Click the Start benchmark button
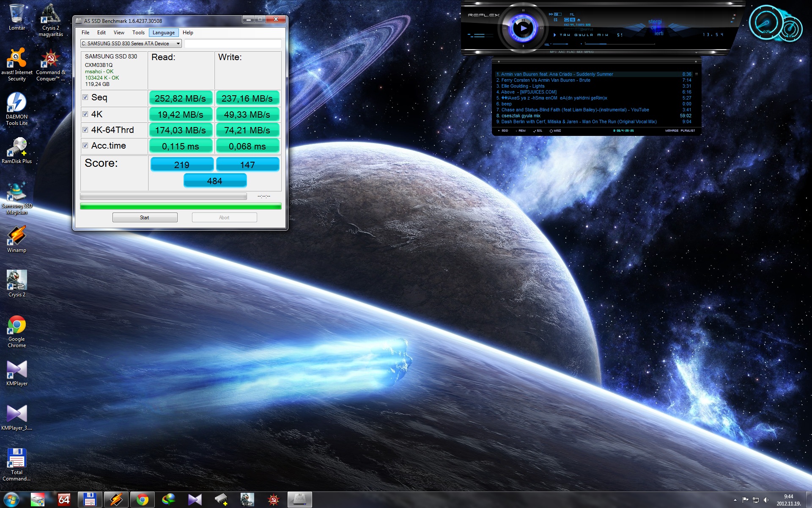The image size is (812, 508). pos(145,218)
